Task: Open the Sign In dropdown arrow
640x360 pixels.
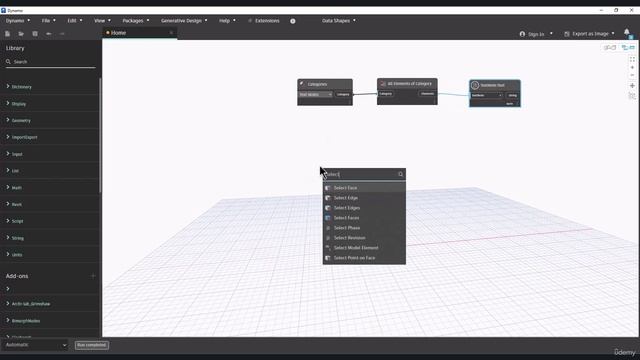Action: pyautogui.click(x=551, y=33)
